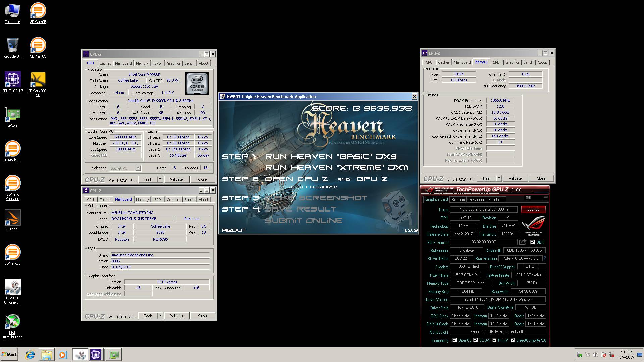Viewport: 644px width, 362px height.
Task: Open the Bench tab in top-left CPU-Z
Action: click(190, 63)
